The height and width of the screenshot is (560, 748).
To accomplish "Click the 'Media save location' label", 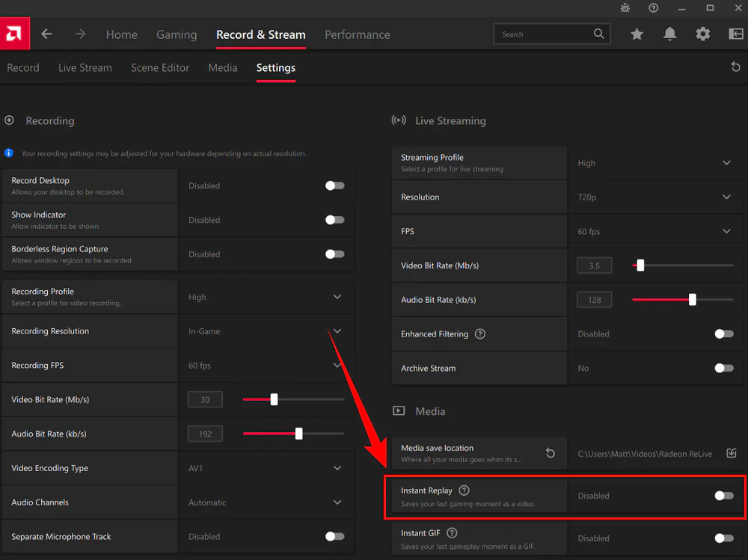I will tap(438, 448).
